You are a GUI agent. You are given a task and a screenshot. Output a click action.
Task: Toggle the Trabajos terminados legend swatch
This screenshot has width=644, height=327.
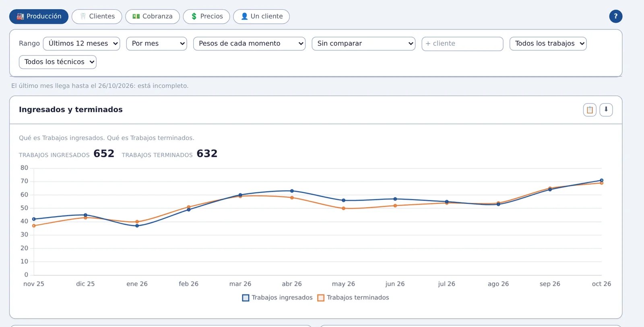[x=321, y=298]
